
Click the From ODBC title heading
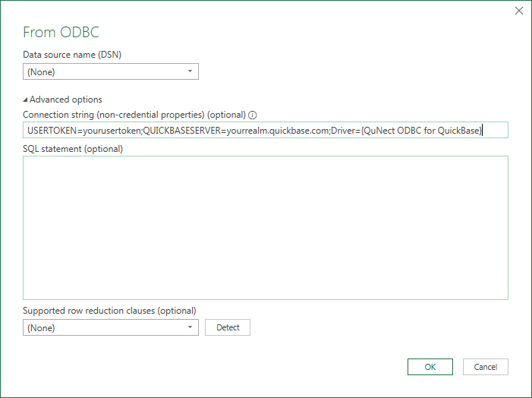pyautogui.click(x=61, y=32)
